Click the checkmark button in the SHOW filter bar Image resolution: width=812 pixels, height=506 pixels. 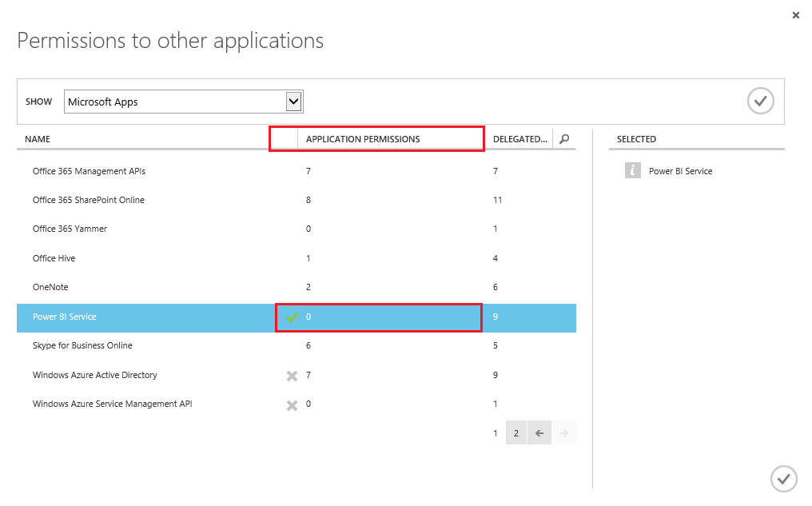coord(760,101)
